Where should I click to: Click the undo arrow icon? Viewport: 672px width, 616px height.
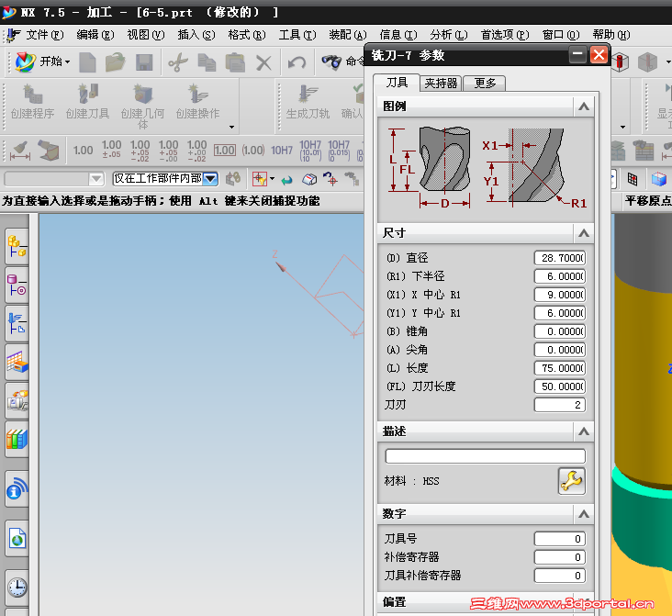(x=297, y=62)
